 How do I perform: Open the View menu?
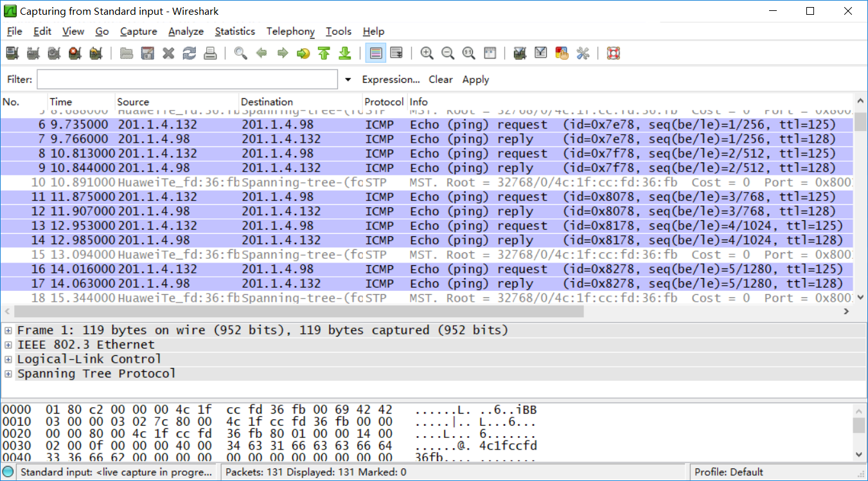click(x=73, y=31)
